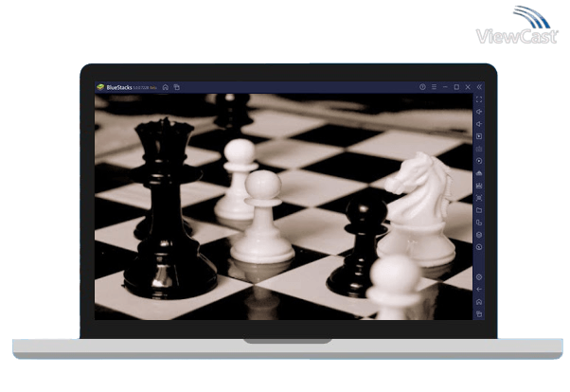Image resolution: width=570 pixels, height=392 pixels.
Task: Open the multi-instance tabs icon in title bar
Action: pyautogui.click(x=177, y=87)
